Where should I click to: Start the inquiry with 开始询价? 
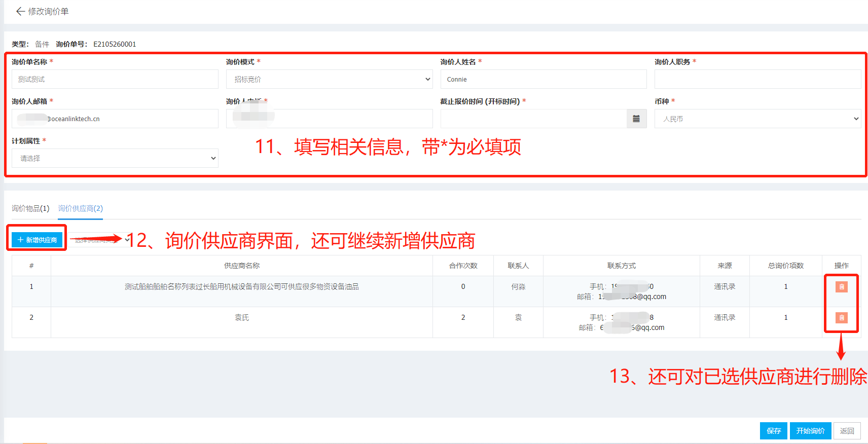810,431
